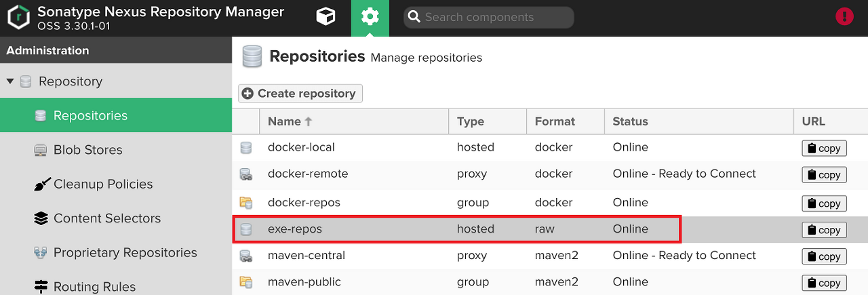Click maven-central Online - Ready to Connect status

(x=684, y=256)
